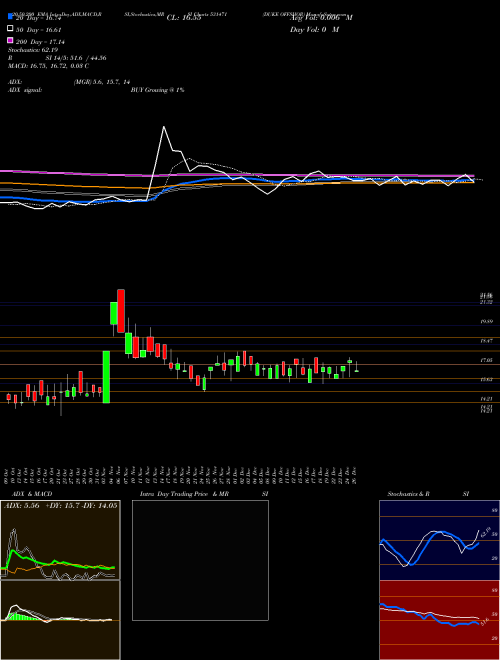Image resolution: width=500 pixels, height=660 pixels.
Task: Click the MACD histogram mini chart
Action: point(60,620)
